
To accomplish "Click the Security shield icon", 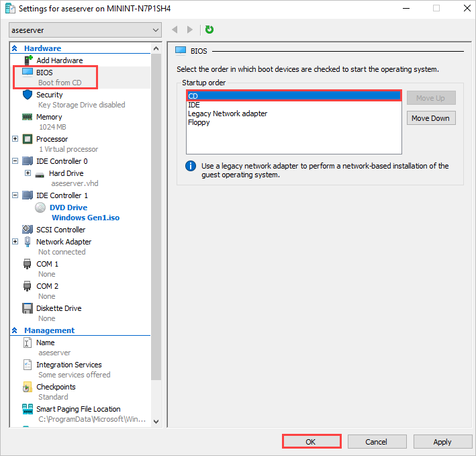I will pos(28,95).
